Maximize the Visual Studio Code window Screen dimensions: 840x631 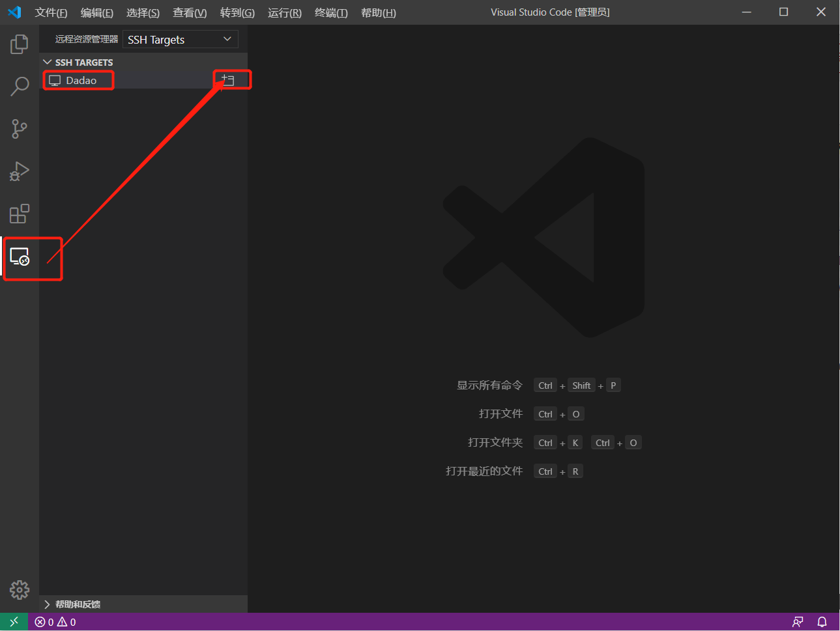point(784,12)
